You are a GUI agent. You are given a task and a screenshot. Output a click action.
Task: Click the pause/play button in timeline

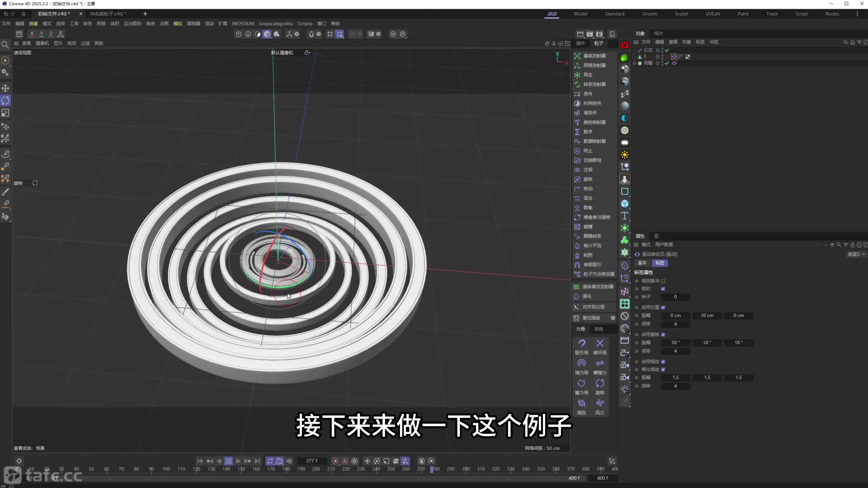click(229, 461)
